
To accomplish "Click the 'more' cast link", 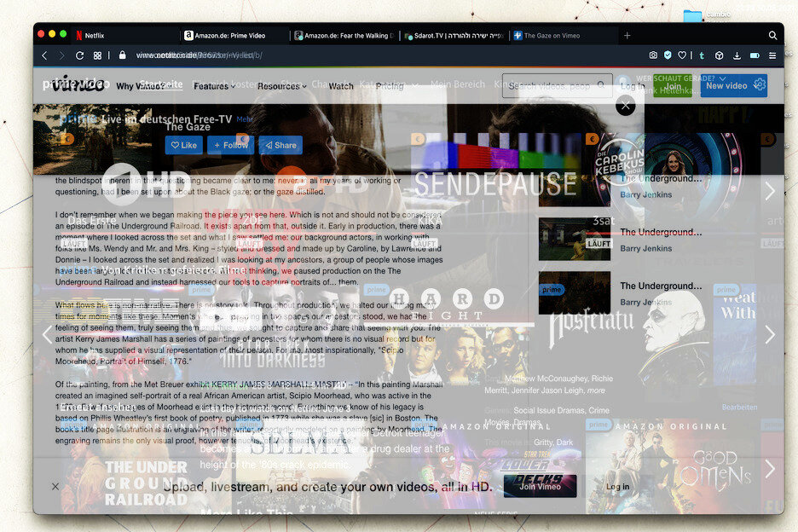I will point(596,390).
